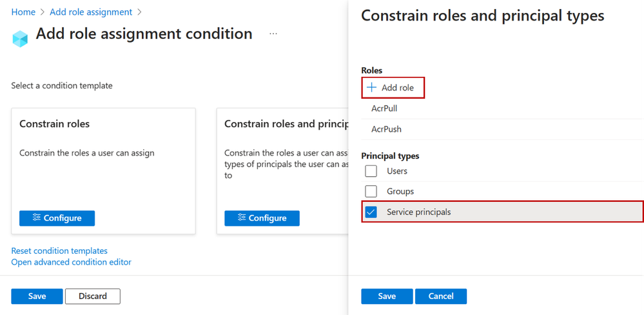The width and height of the screenshot is (644, 315).
Task: Enable the Groups principal type checkbox
Action: tap(371, 191)
